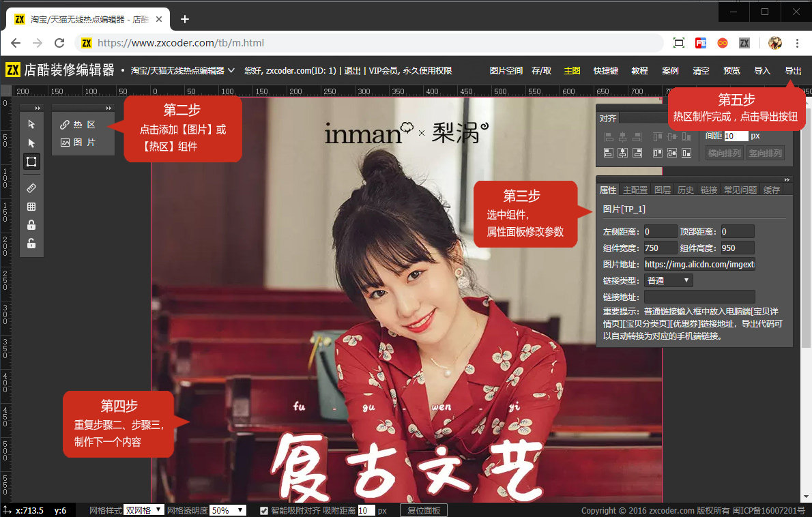The height and width of the screenshot is (517, 812).
Task: Click the 图片地址 URL input field
Action: pyautogui.click(x=699, y=264)
